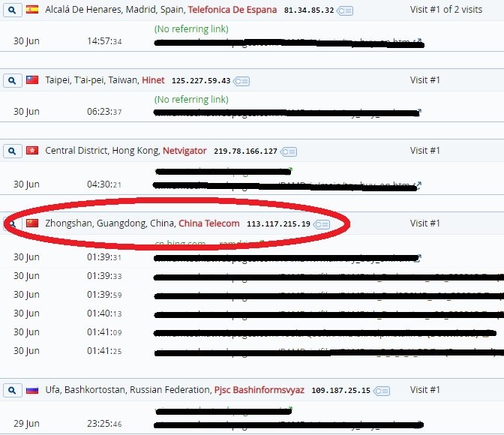Image resolution: width=504 pixels, height=435 pixels.
Task: Open external link icon on the 01:39:31 entry
Action: tap(418, 257)
